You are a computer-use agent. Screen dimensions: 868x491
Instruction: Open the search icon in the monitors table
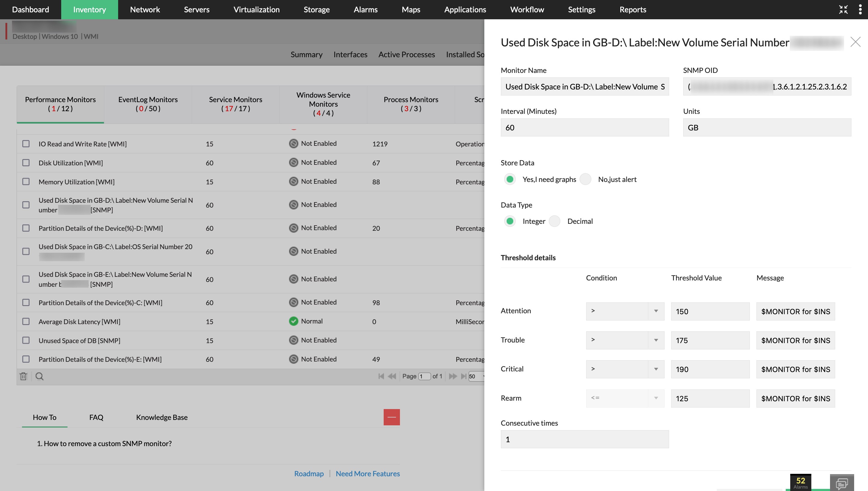click(39, 376)
